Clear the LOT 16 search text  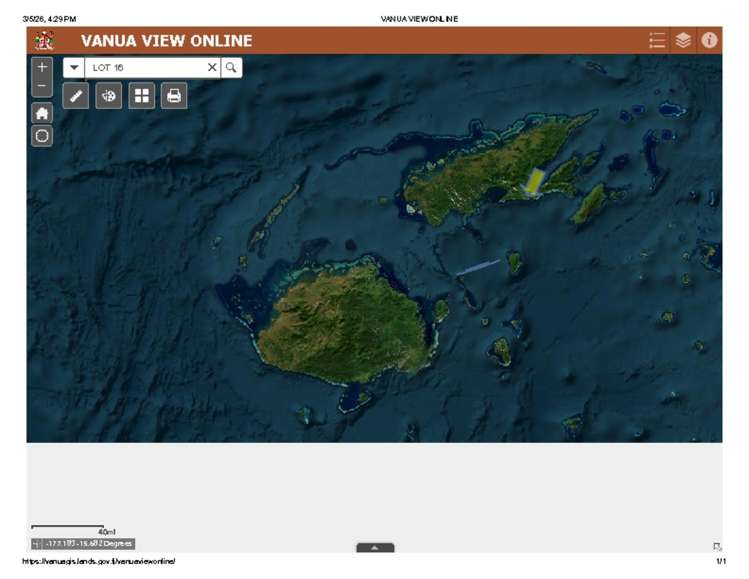(212, 67)
